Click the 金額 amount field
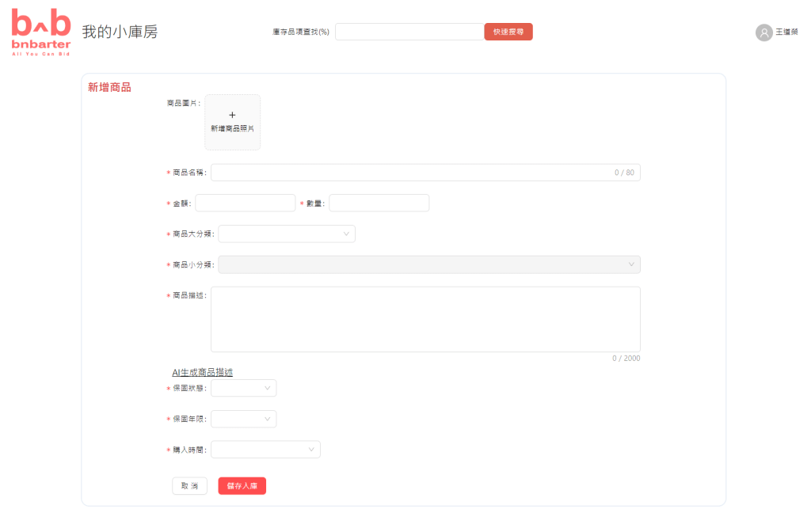The height and width of the screenshot is (532, 811). click(245, 203)
